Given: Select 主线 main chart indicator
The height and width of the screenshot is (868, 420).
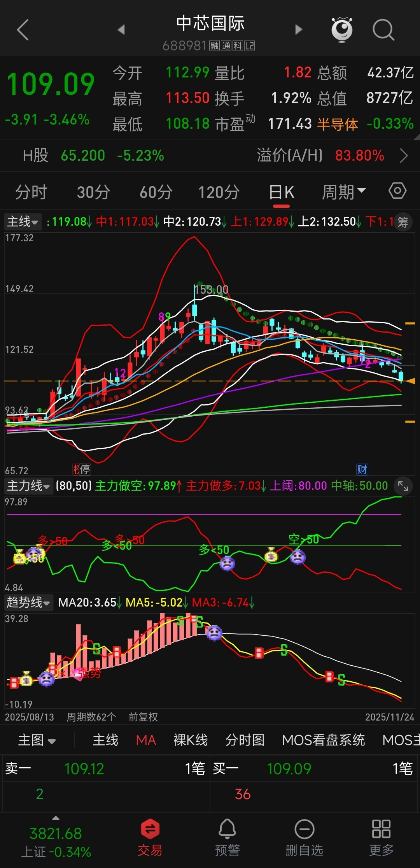Looking at the screenshot, I should pyautogui.click(x=105, y=740).
